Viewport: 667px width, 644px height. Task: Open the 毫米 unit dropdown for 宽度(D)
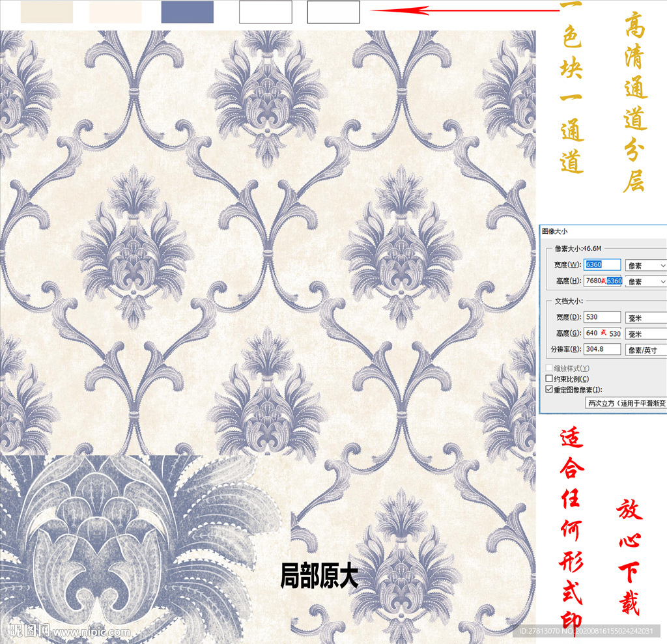pyautogui.click(x=646, y=318)
